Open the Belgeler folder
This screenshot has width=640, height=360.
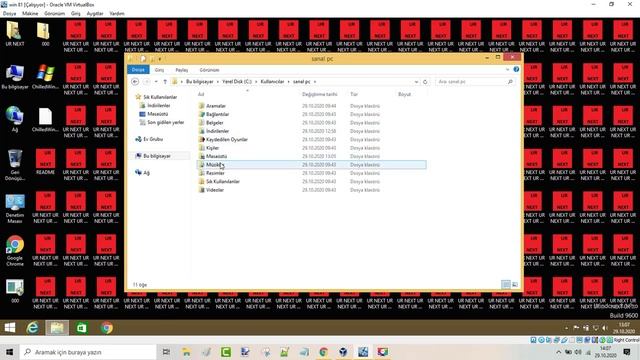point(214,122)
